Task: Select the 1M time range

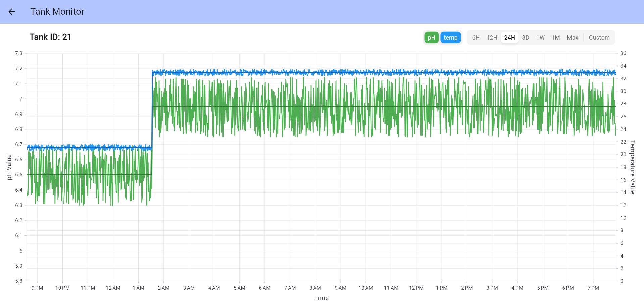Action: point(556,38)
